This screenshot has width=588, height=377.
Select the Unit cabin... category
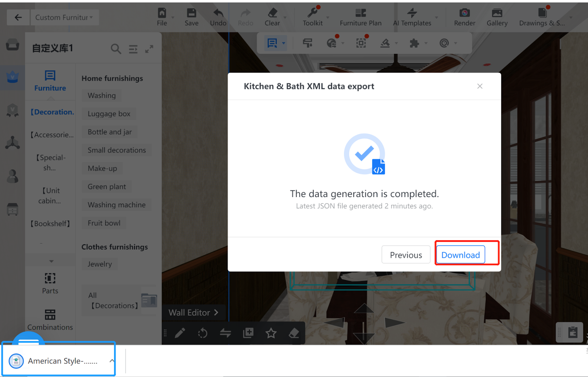[50, 195]
